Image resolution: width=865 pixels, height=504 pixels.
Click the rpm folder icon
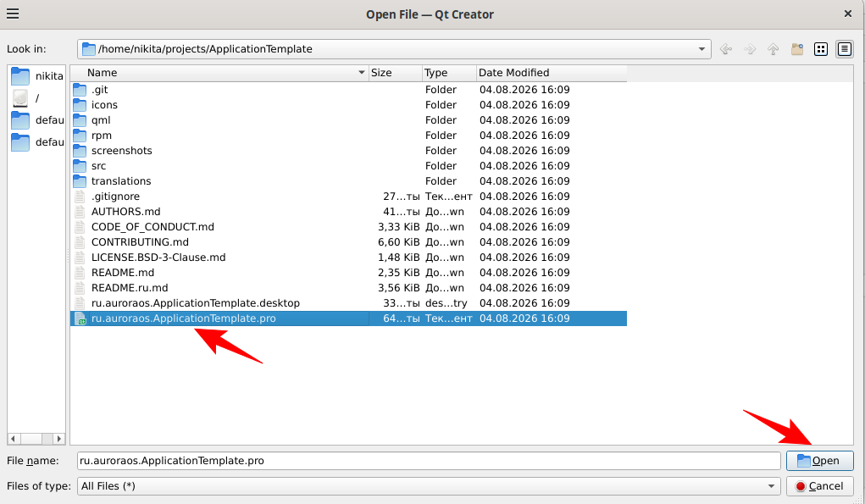[80, 136]
